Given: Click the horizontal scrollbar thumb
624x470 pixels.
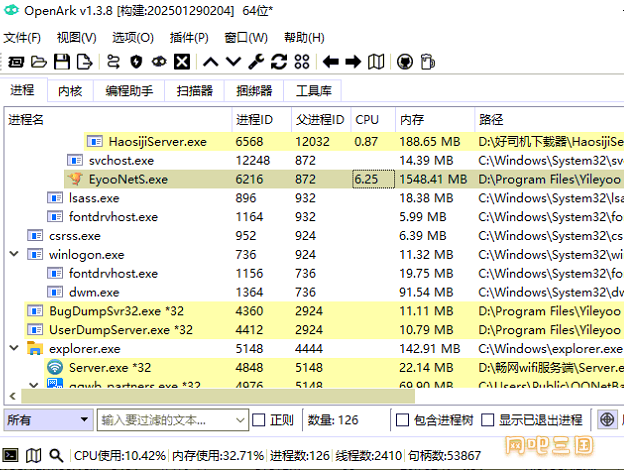Looking at the screenshot, I should point(218,396).
